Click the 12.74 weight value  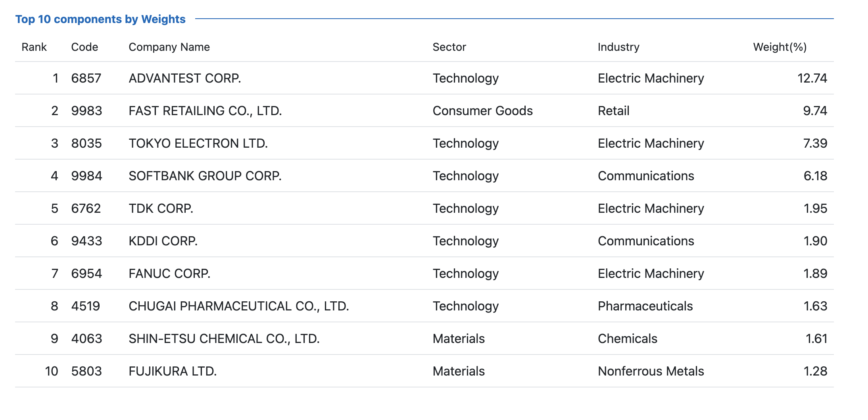click(812, 78)
